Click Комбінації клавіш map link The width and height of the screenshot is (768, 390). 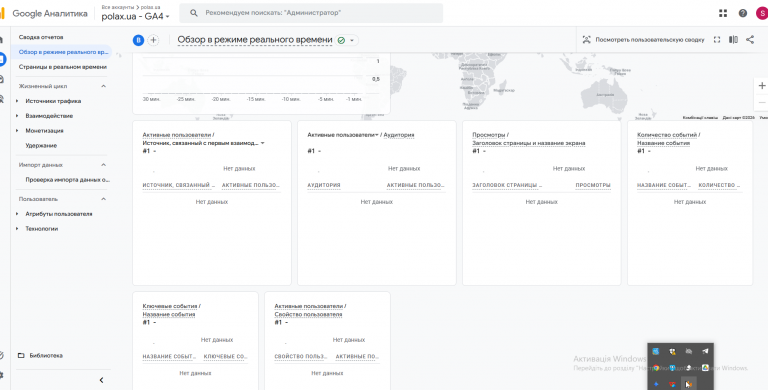pyautogui.click(x=700, y=118)
